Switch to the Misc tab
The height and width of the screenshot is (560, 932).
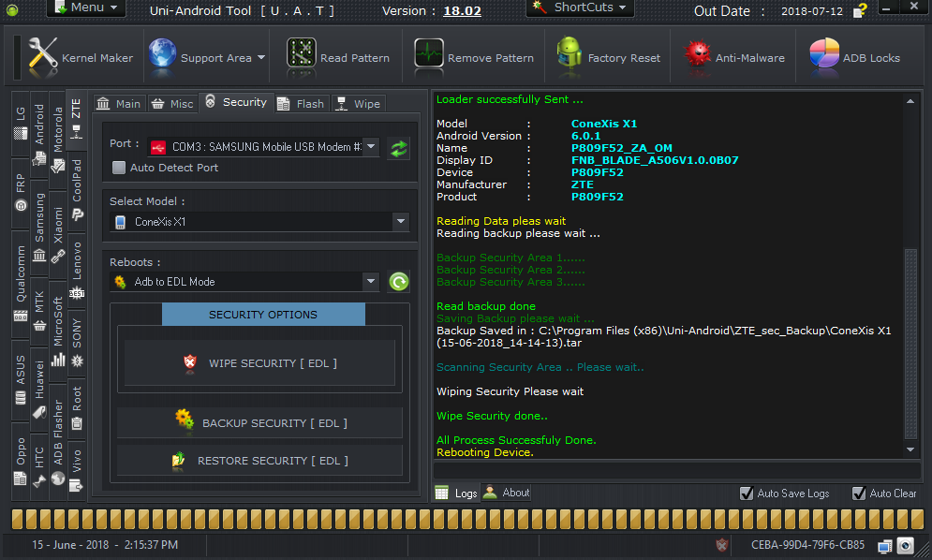[172, 103]
